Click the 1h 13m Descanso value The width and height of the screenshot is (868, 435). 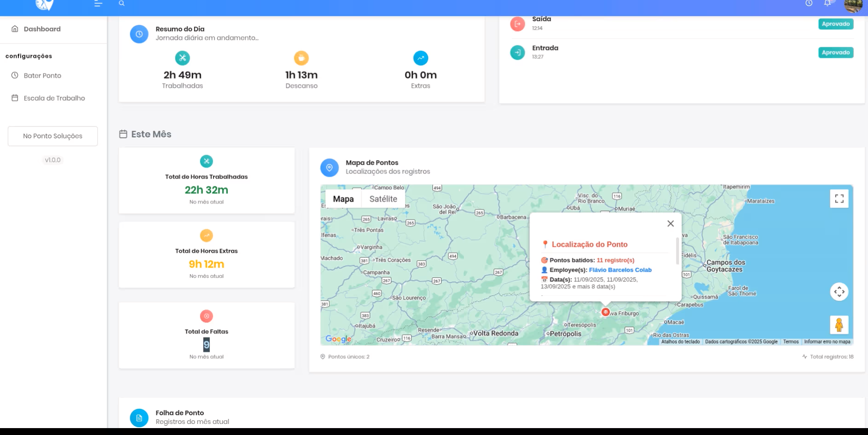pos(301,75)
